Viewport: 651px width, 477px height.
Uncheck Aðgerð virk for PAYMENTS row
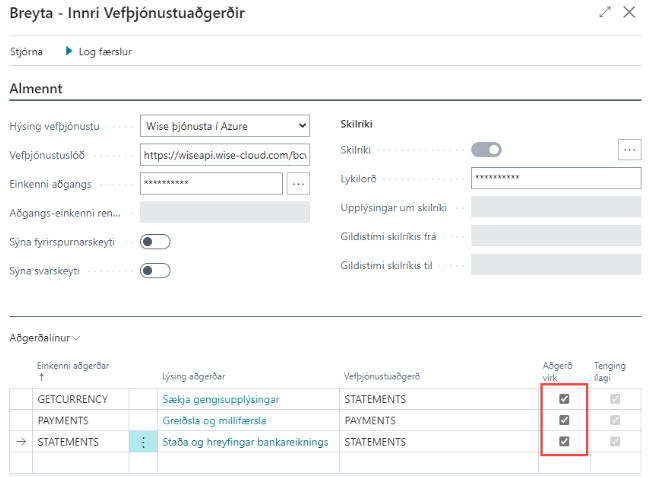point(564,420)
